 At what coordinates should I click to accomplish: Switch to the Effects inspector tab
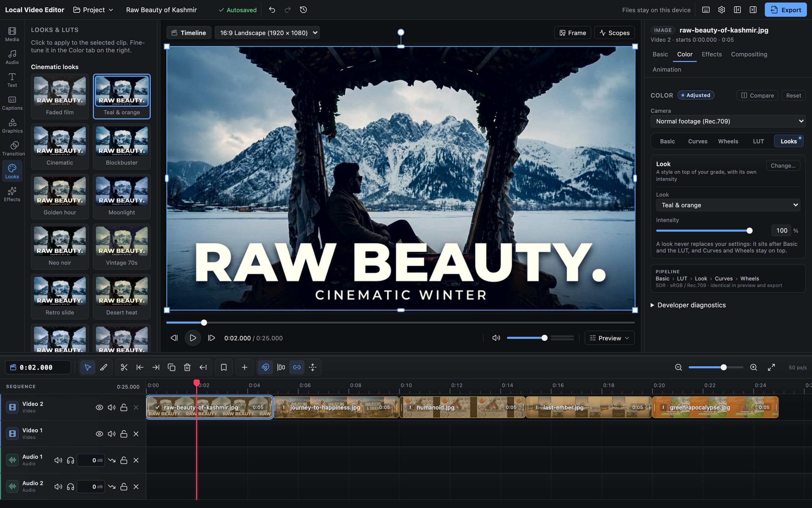tap(711, 54)
